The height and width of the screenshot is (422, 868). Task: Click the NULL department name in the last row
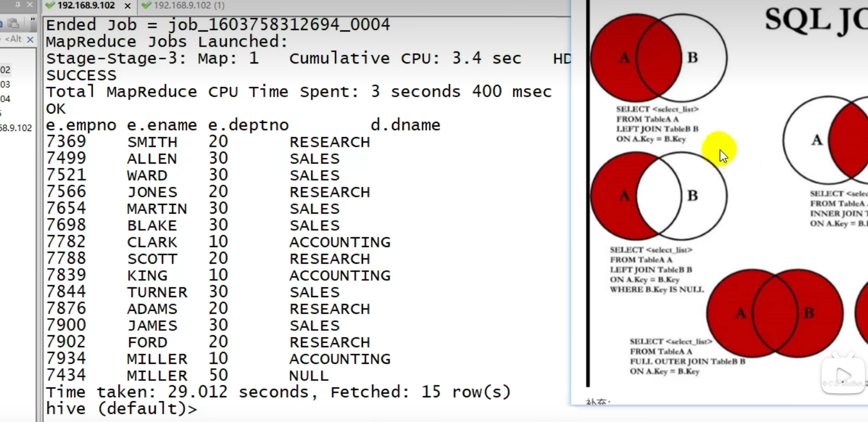pos(309,375)
